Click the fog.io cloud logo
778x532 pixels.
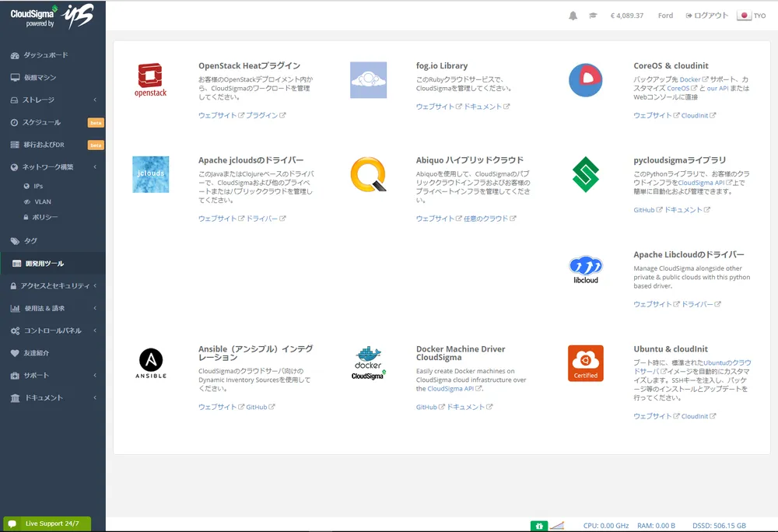coord(368,80)
